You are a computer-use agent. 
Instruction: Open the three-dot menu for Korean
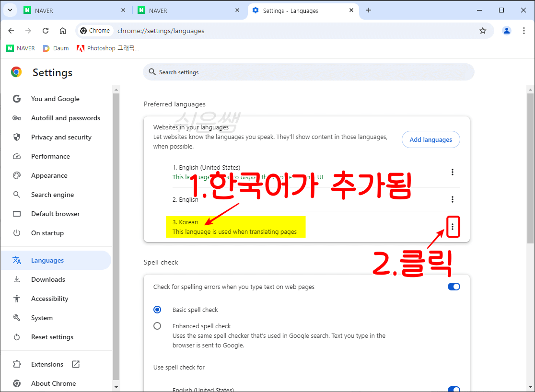[453, 227]
